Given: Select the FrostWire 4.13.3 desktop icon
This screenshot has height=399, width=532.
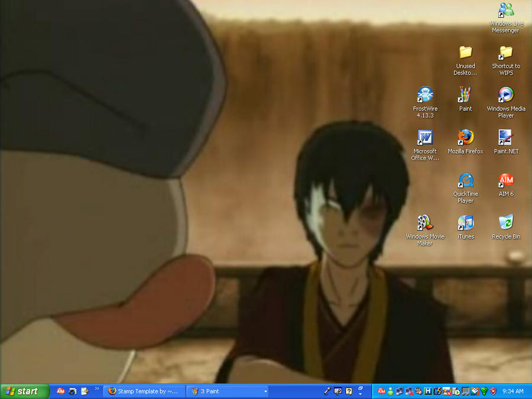Looking at the screenshot, I should 425,102.
